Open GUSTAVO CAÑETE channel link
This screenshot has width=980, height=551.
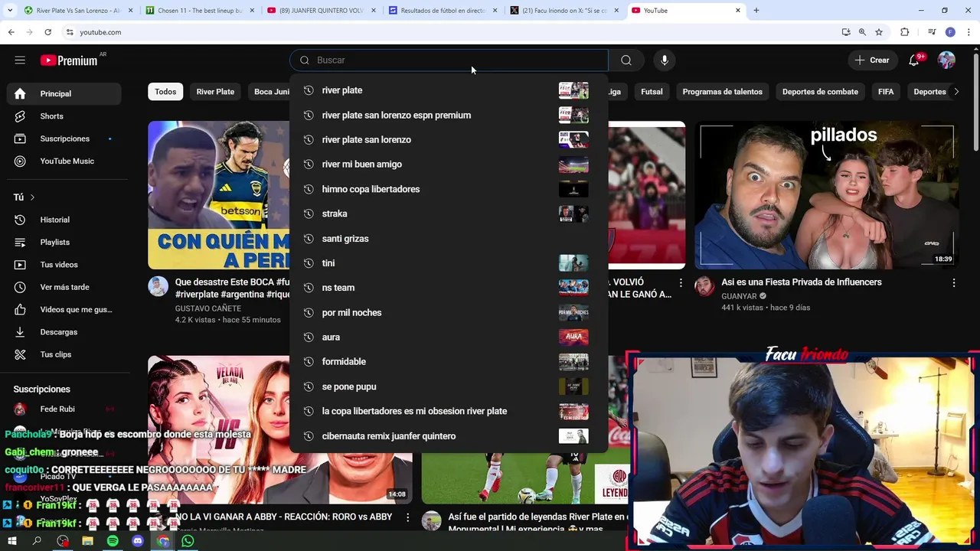coord(208,308)
